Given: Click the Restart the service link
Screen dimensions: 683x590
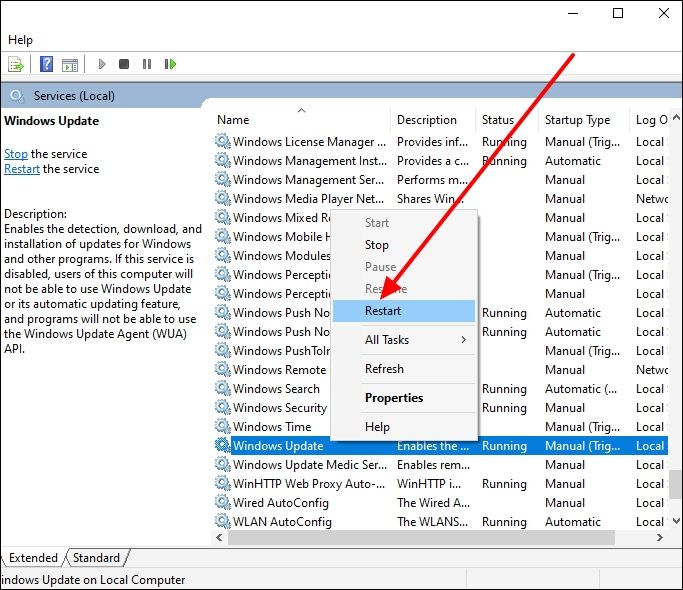Looking at the screenshot, I should point(22,169).
